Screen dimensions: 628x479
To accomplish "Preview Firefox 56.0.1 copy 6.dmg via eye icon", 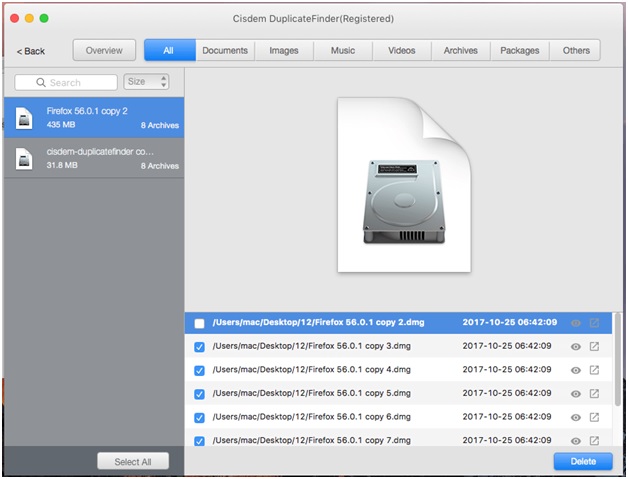I will (576, 418).
